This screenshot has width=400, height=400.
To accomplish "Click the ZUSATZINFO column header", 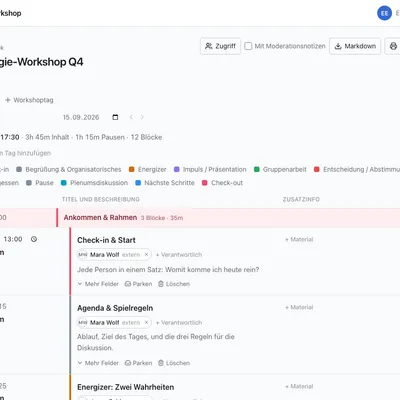I will pos(301,199).
